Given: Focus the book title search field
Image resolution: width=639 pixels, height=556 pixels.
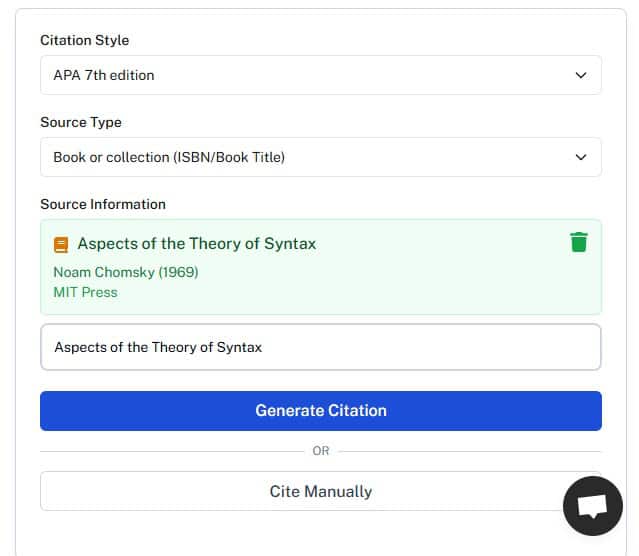Looking at the screenshot, I should pos(320,347).
